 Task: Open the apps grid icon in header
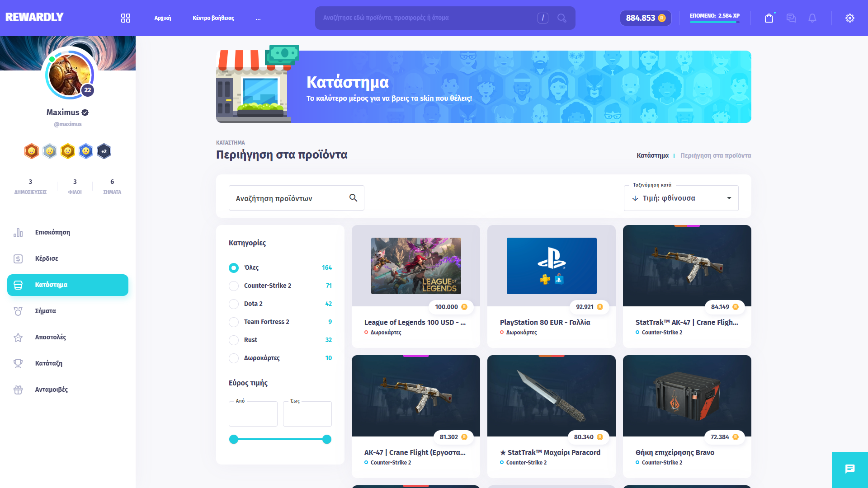[126, 18]
